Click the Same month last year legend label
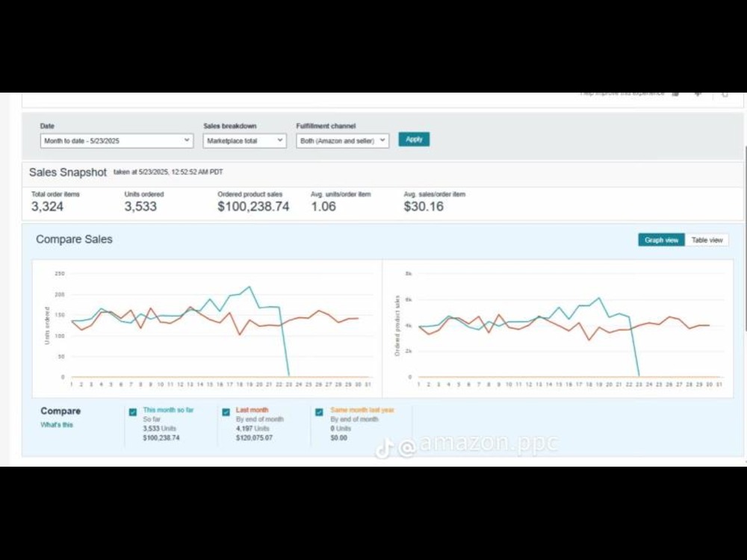This screenshot has height=560, width=747. click(x=362, y=410)
